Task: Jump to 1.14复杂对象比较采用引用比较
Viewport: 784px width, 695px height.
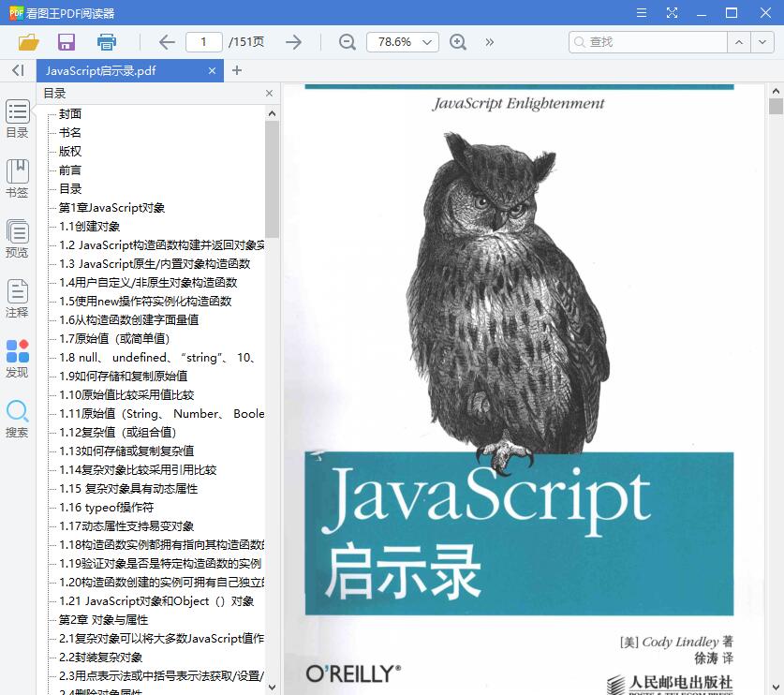Action: click(138, 470)
